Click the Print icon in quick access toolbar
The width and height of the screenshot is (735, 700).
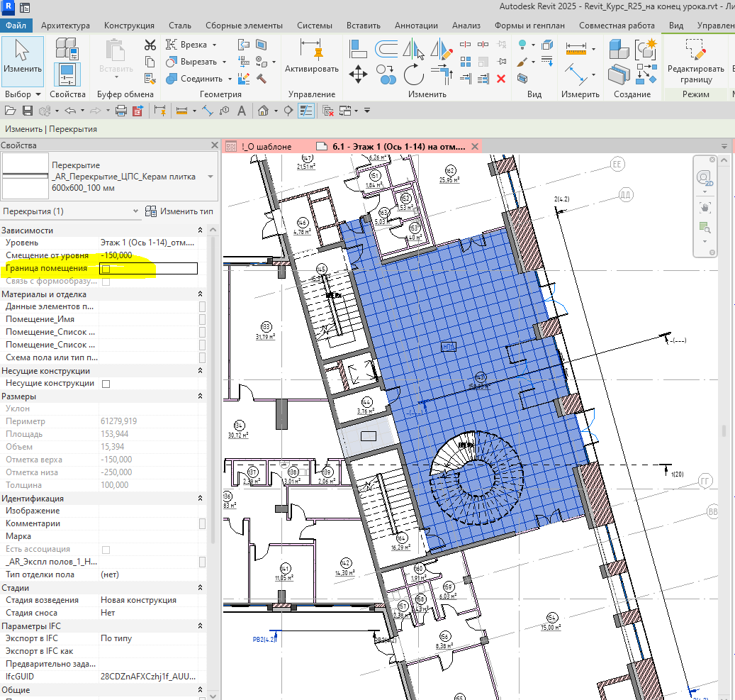point(120,111)
